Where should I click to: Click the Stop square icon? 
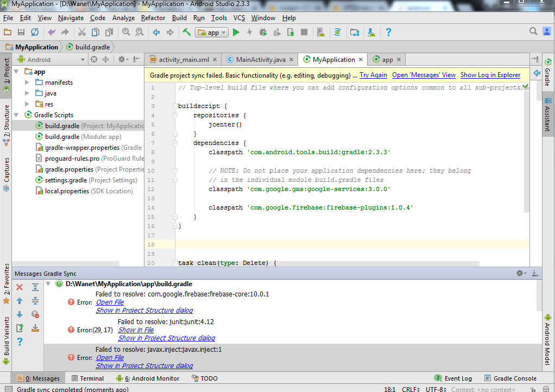304,32
